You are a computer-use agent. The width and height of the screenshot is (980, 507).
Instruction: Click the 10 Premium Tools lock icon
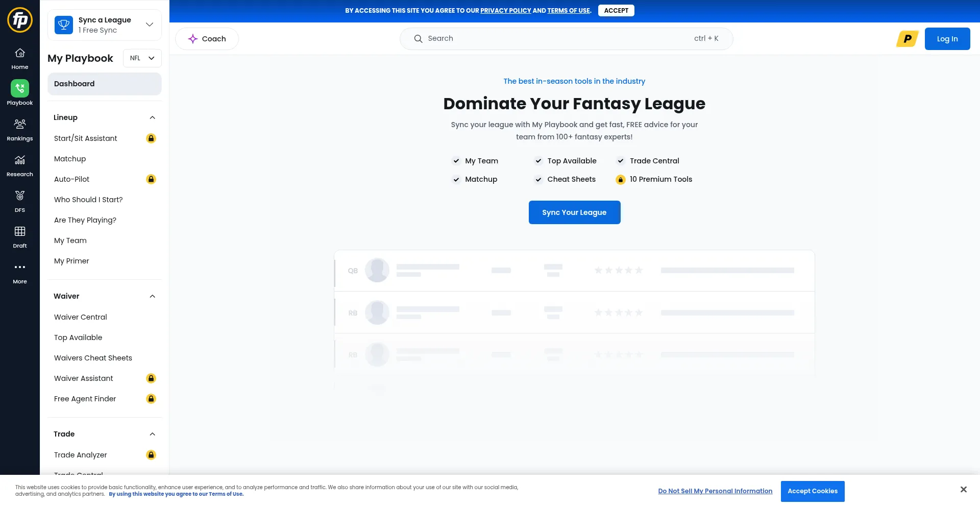[620, 180]
